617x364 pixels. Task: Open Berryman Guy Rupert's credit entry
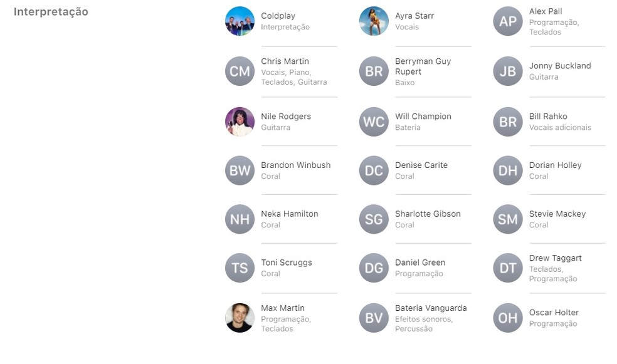[423, 66]
